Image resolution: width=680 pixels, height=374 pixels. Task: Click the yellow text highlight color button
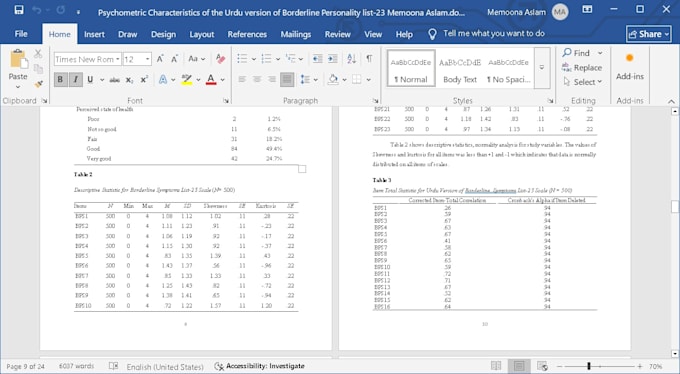(x=187, y=80)
